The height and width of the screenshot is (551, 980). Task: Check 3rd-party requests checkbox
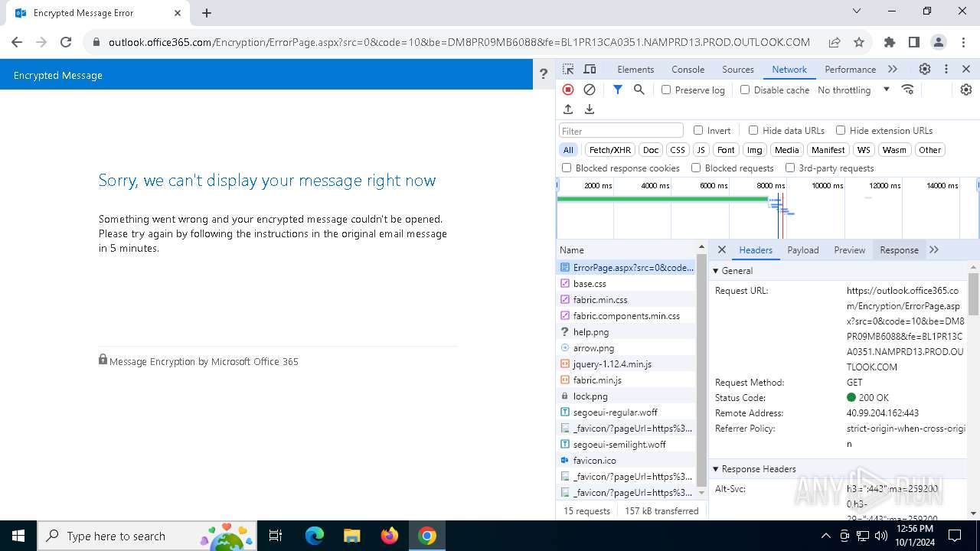[x=790, y=168]
